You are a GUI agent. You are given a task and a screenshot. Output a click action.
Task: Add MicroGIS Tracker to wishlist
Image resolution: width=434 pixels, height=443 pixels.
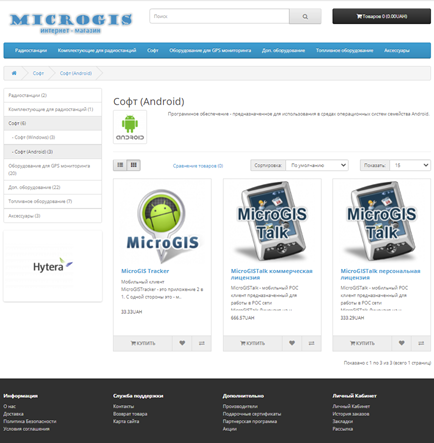(182, 343)
